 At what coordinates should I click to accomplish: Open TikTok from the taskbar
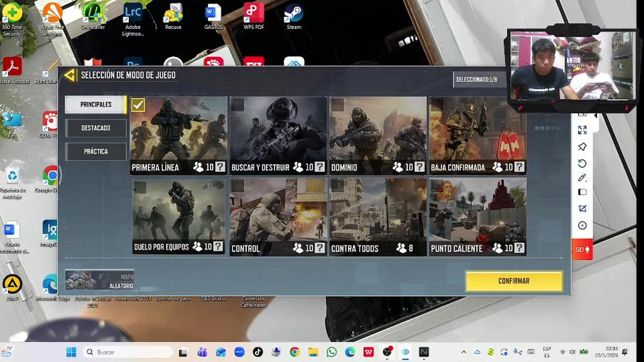(x=258, y=352)
